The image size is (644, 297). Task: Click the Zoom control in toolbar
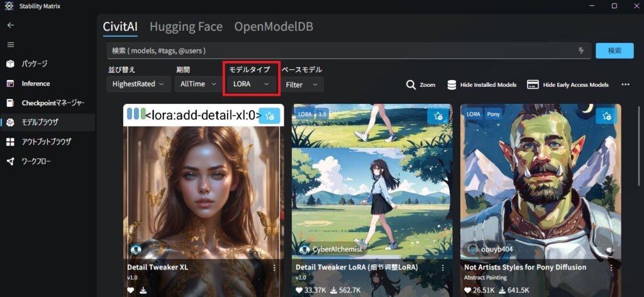pos(421,85)
